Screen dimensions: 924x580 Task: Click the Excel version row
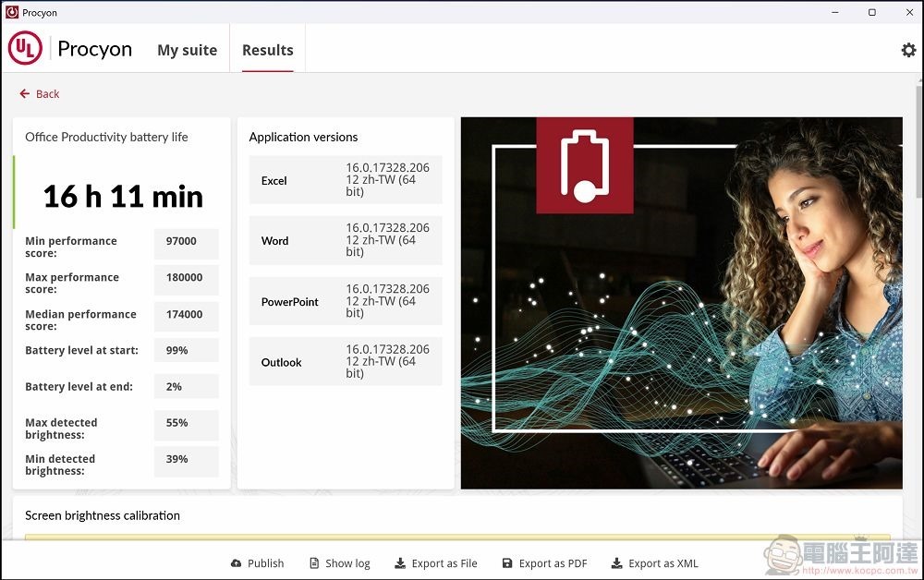[346, 179]
